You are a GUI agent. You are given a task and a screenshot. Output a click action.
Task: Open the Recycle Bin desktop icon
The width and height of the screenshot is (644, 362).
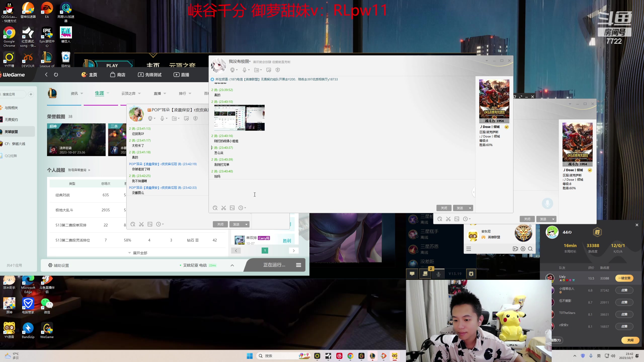coord(66,60)
